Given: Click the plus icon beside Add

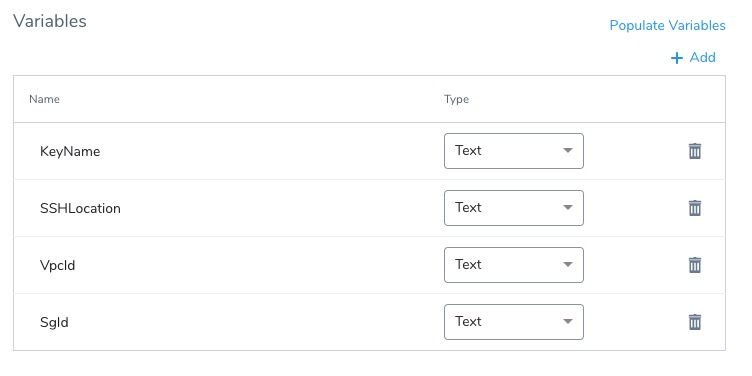Looking at the screenshot, I should (677, 58).
